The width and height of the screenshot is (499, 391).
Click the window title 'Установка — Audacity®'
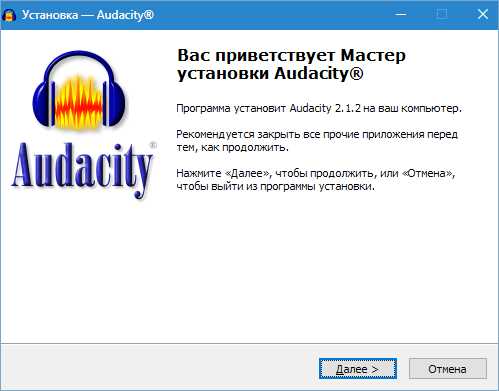[x=88, y=15]
